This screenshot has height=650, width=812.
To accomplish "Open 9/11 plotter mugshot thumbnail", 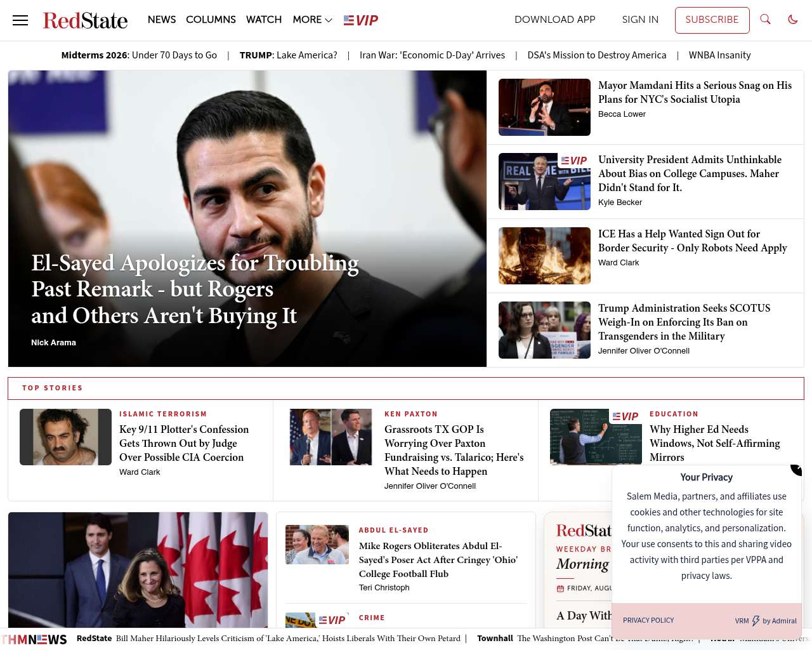I will click(x=65, y=437).
